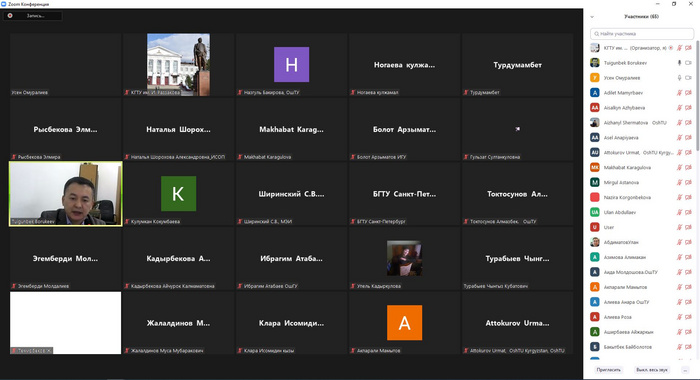Select Ulan Abdullaev in participants list
This screenshot has width=700, height=380.
tap(642, 212)
